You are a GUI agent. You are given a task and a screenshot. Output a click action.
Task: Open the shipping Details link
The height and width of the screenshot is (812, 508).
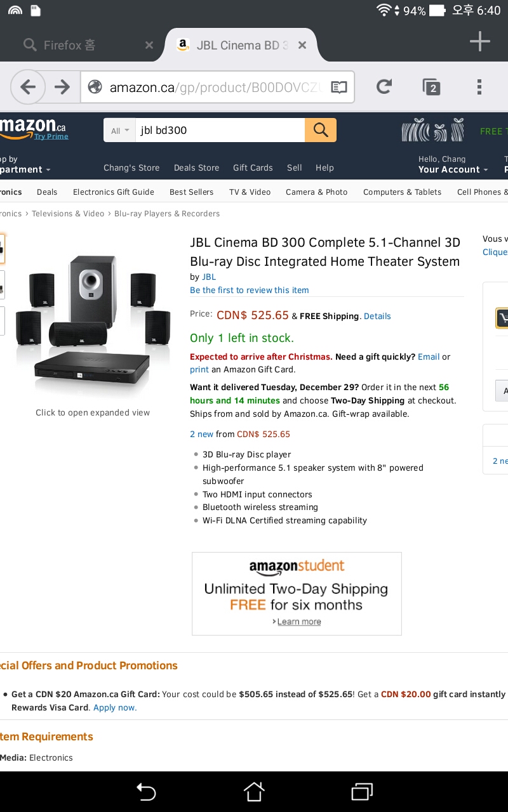(377, 316)
